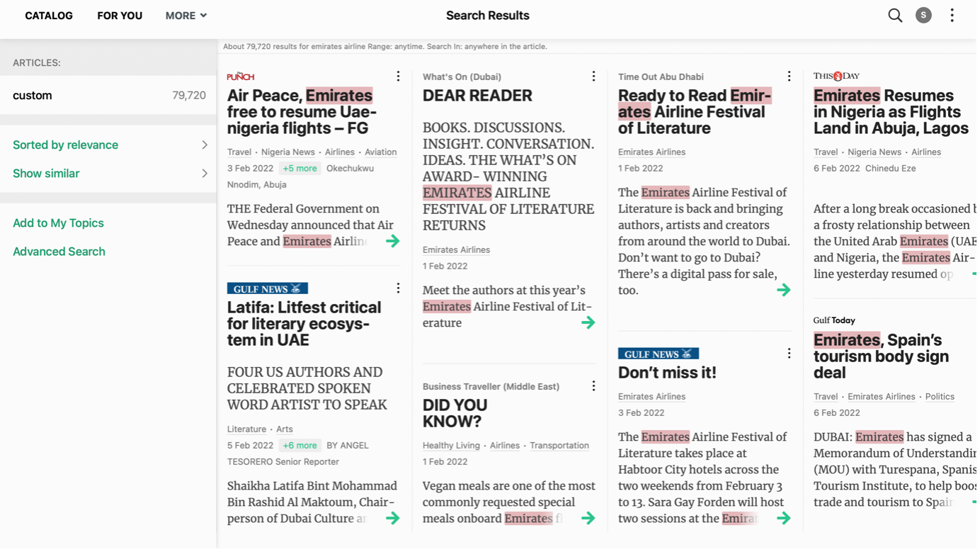Click the 79,720 result count
This screenshot has height=552, width=980.
189,96
